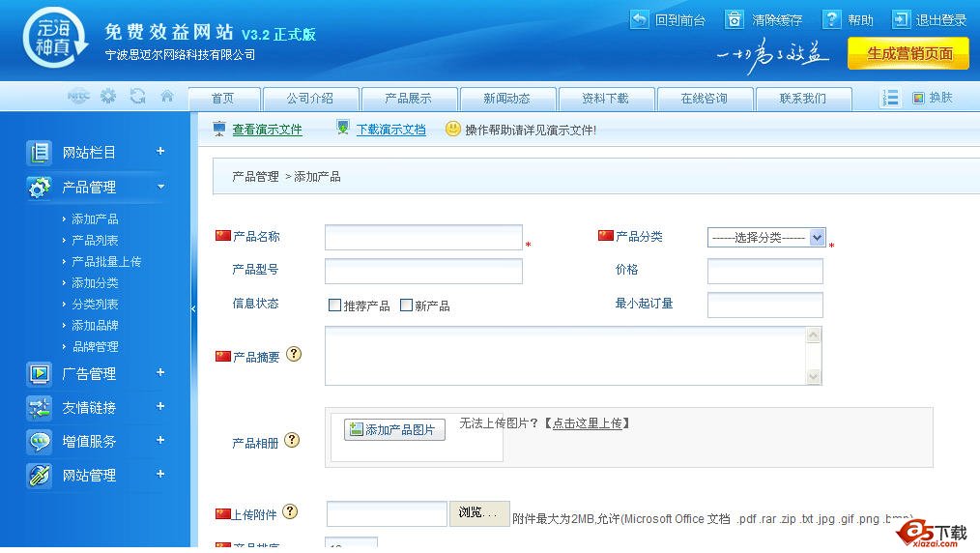
Task: Open the 资料下载 tab
Action: pos(606,99)
